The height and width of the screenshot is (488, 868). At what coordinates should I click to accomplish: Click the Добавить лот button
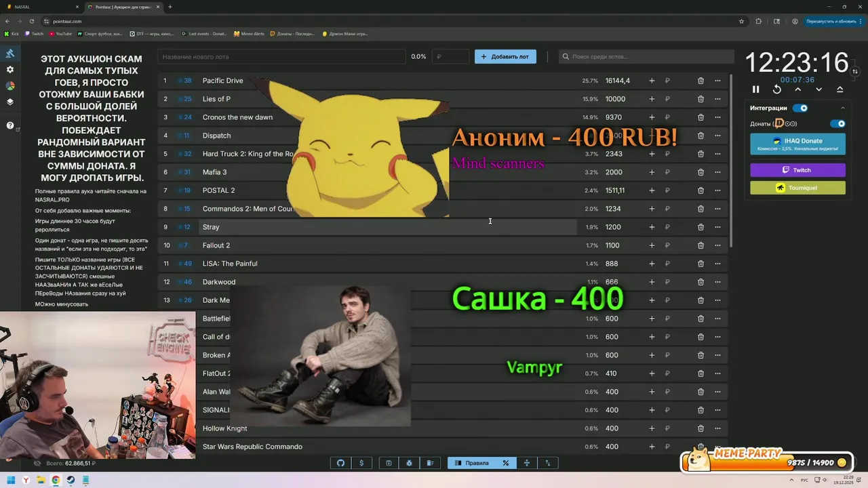point(505,57)
